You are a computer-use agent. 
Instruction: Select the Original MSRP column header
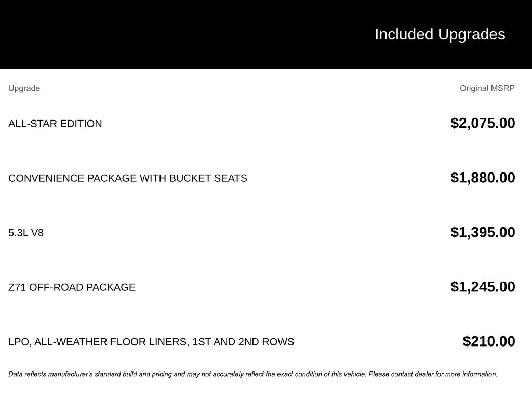coord(487,88)
